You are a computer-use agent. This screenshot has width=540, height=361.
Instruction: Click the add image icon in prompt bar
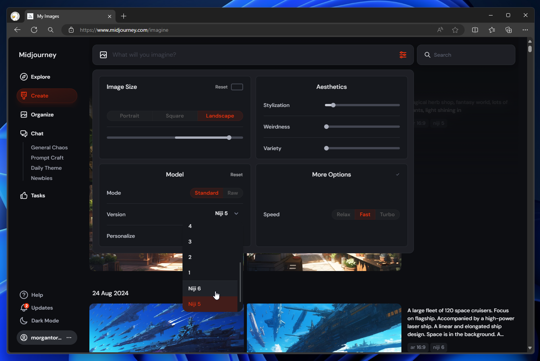click(103, 55)
